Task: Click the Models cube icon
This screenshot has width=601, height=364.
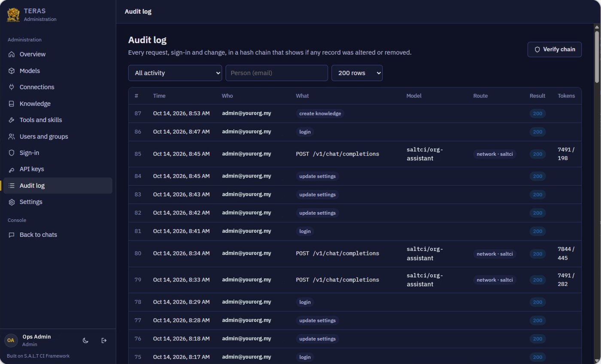Action: 12,71
